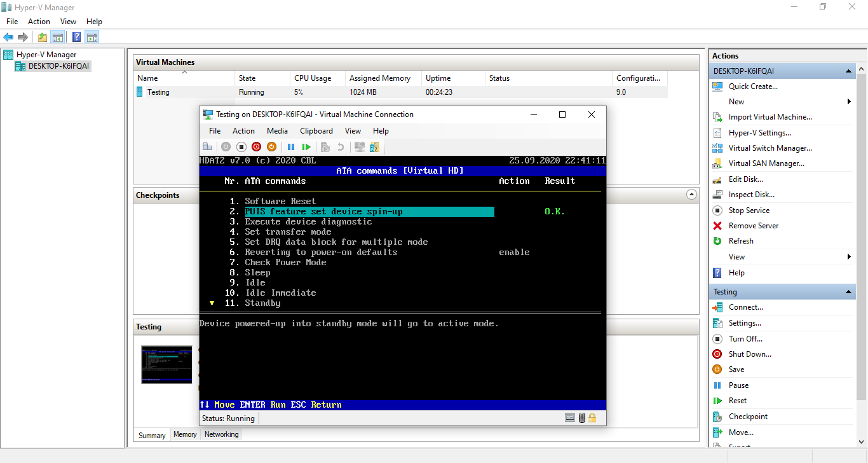868x463 pixels.
Task: Click Stop Service action
Action: click(749, 211)
